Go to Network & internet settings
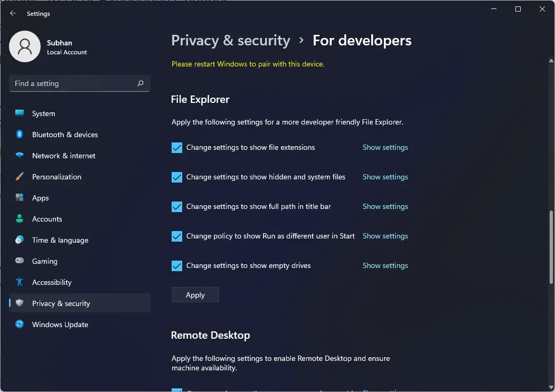 [x=80, y=155]
